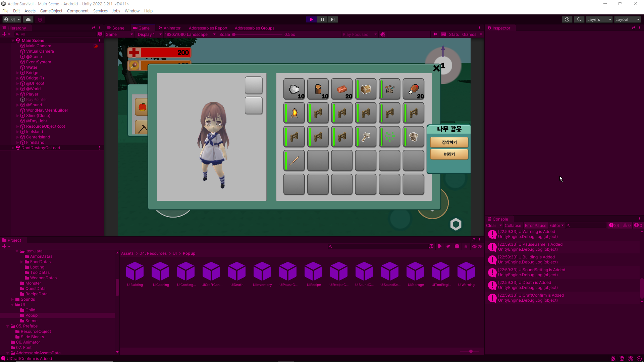Click the Play button in toolbar

[x=311, y=19]
